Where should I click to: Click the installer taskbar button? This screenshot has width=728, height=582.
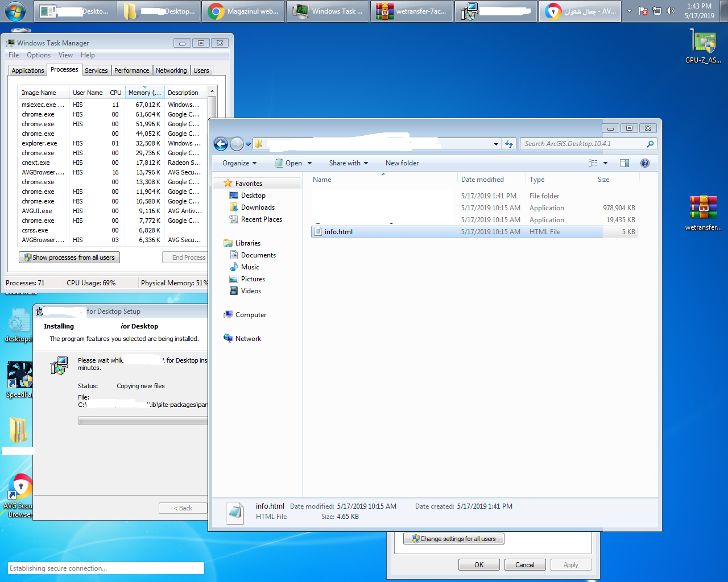pyautogui.click(x=496, y=11)
